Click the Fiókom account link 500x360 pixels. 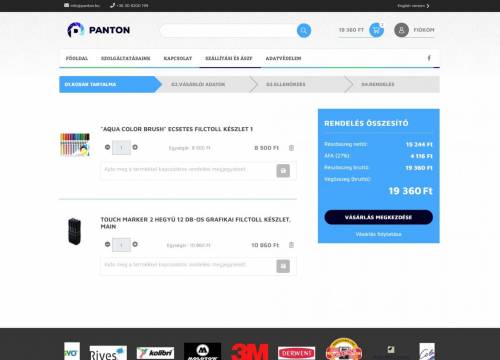424,30
